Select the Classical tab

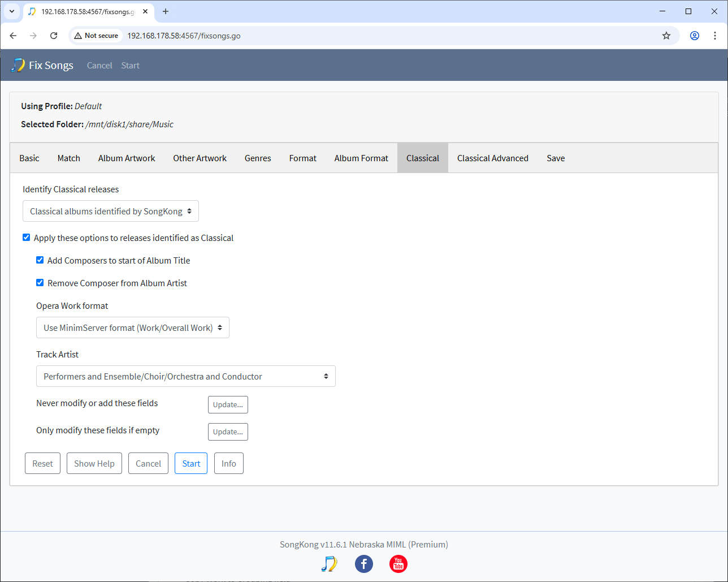pos(423,158)
